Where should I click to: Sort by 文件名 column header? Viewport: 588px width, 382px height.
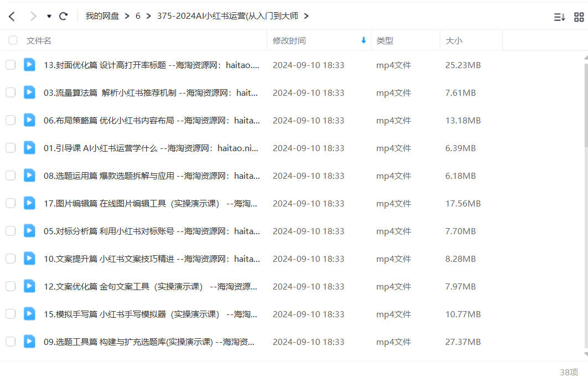click(39, 40)
